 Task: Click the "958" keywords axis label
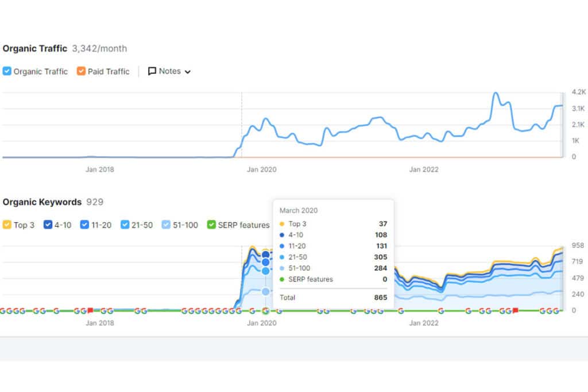click(578, 246)
